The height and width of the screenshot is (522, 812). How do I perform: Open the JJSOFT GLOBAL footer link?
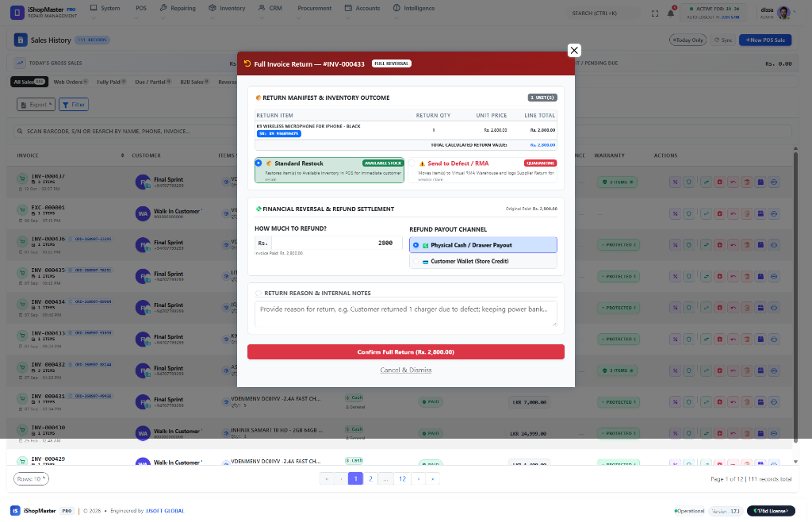165,511
